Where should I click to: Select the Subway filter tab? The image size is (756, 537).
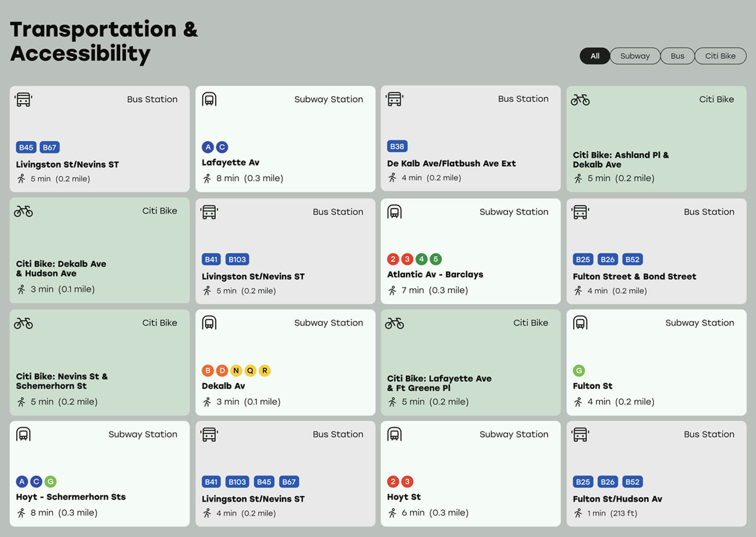click(634, 56)
